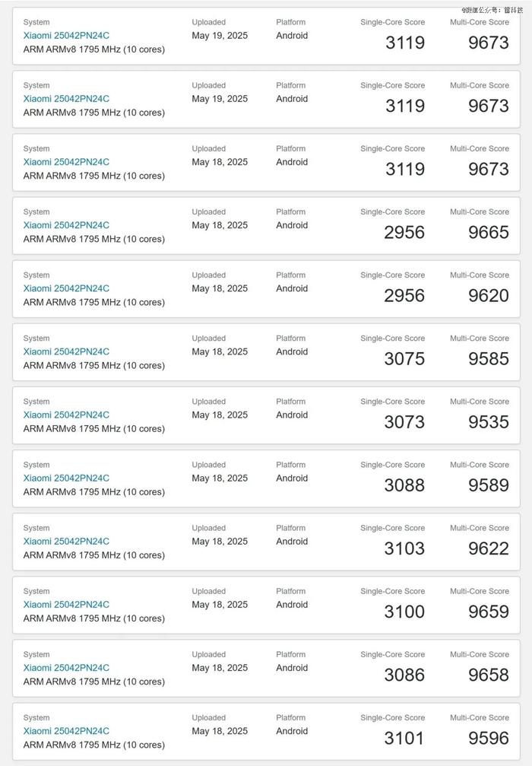Click the multi-core score 9596
The image size is (532, 766).
[x=489, y=738]
